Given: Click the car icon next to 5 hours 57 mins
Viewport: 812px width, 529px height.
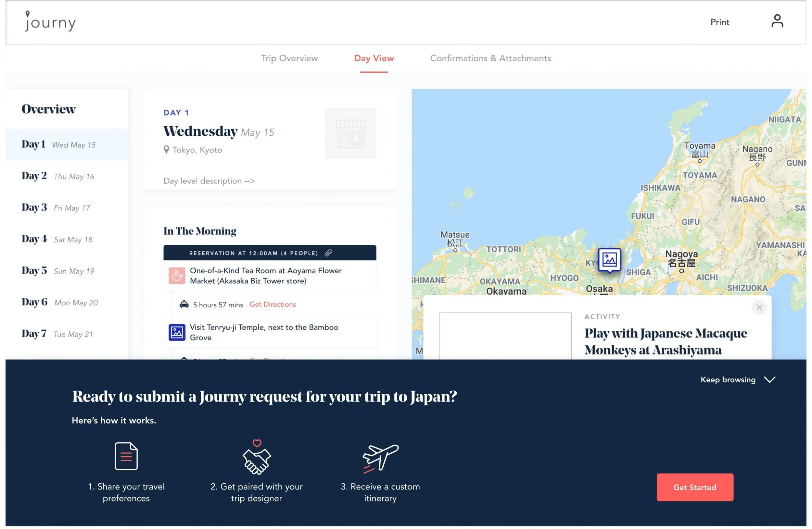Looking at the screenshot, I should 184,304.
